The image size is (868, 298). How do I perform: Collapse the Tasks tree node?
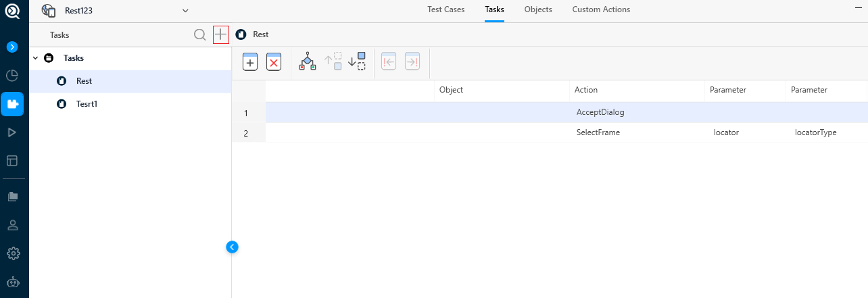tap(35, 58)
